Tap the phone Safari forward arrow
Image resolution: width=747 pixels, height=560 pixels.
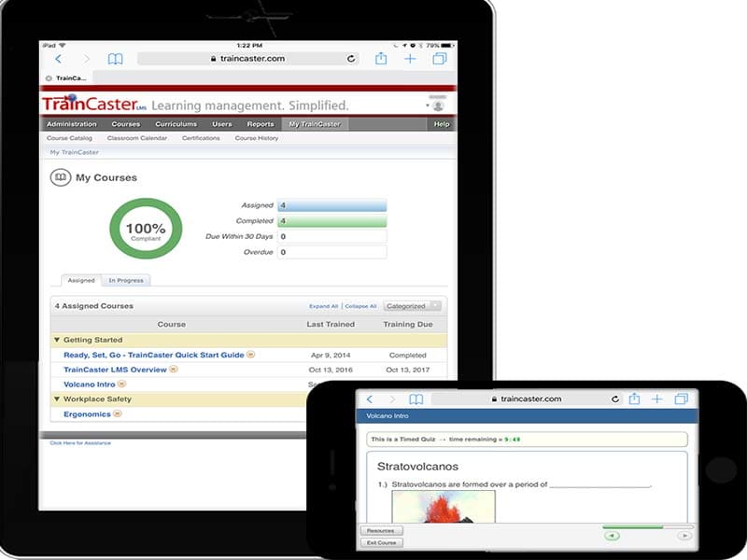point(392,399)
